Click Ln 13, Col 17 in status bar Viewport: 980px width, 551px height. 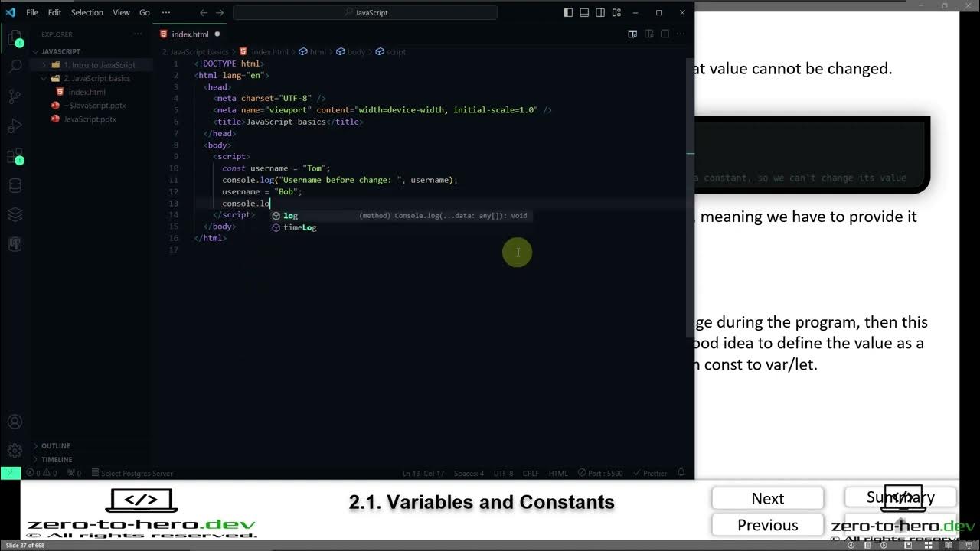click(x=424, y=474)
